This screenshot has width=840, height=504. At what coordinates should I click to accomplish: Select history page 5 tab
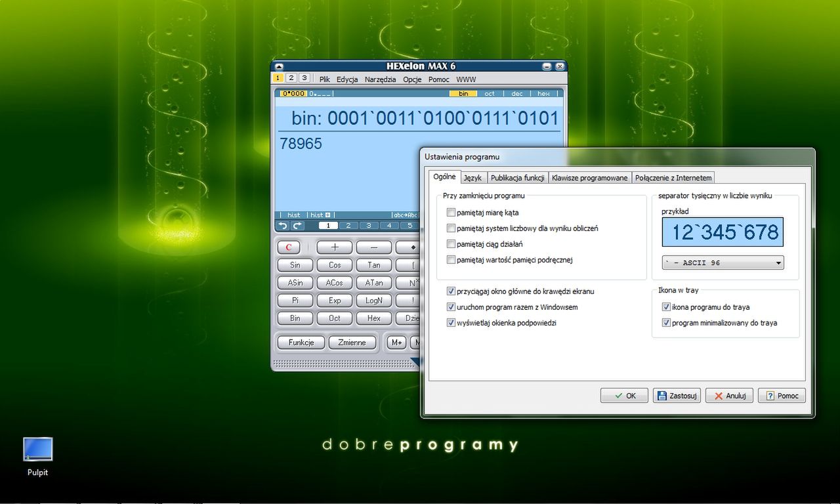point(410,226)
